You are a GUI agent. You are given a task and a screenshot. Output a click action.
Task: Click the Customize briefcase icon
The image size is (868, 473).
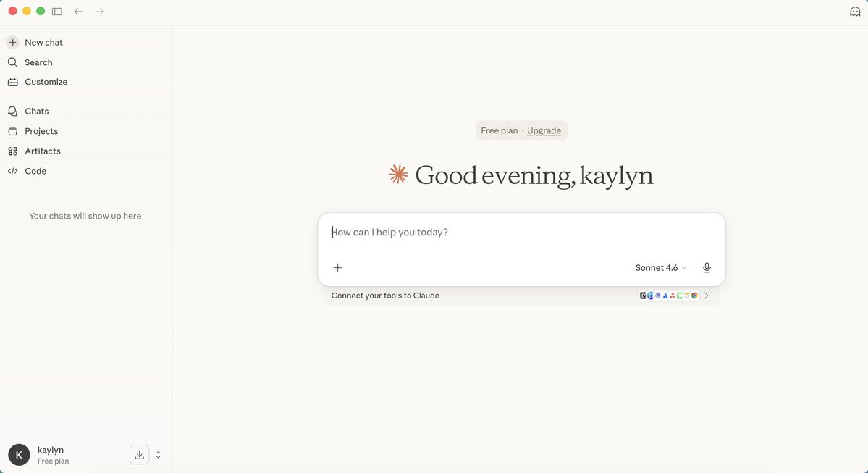[x=13, y=82]
